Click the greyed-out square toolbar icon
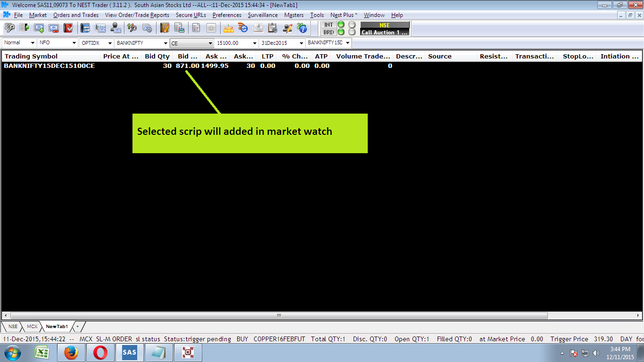Image resolution: width=644 pixels, height=362 pixels. (x=211, y=28)
